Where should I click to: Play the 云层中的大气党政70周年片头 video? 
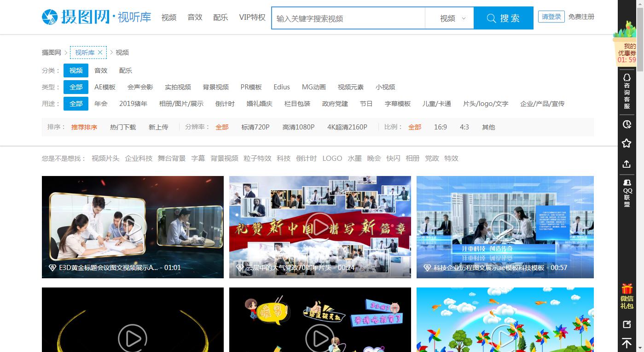pyautogui.click(x=319, y=227)
